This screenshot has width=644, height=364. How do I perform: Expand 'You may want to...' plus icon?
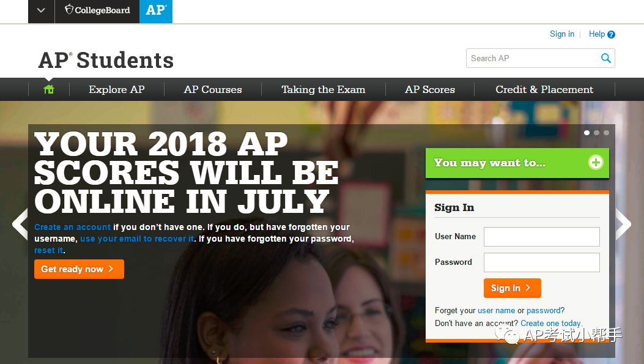pyautogui.click(x=596, y=162)
